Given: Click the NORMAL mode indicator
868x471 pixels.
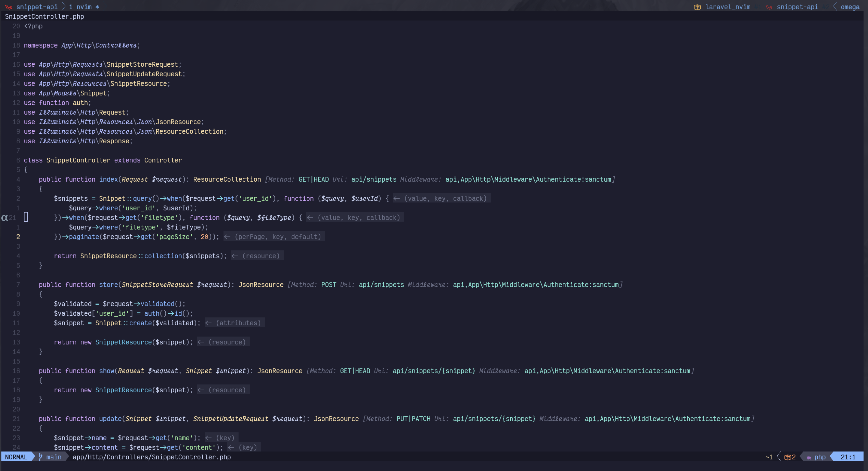Looking at the screenshot, I should [16, 457].
